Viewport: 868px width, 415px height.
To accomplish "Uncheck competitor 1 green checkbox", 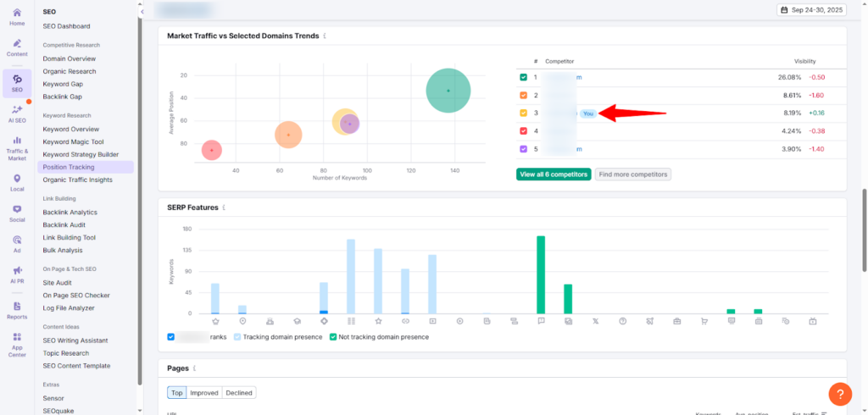I will click(x=523, y=77).
